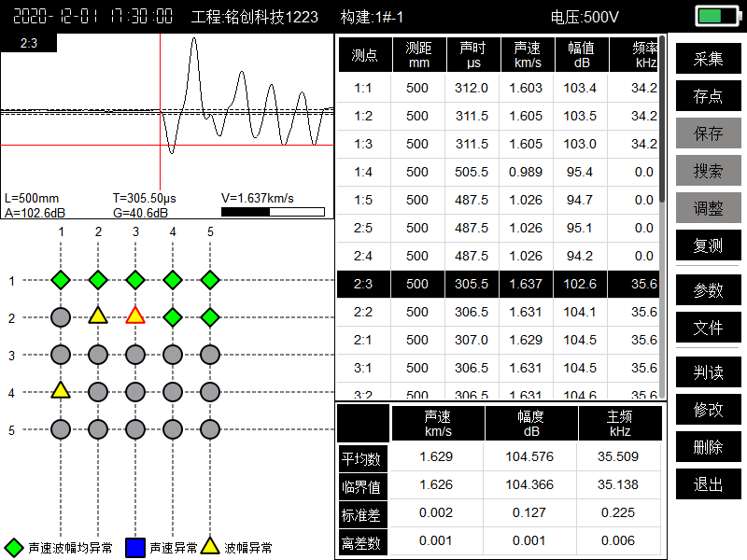Select yellow triangle marker at row 4 column 1
Image resolution: width=747 pixels, height=560 pixels.
(x=61, y=390)
